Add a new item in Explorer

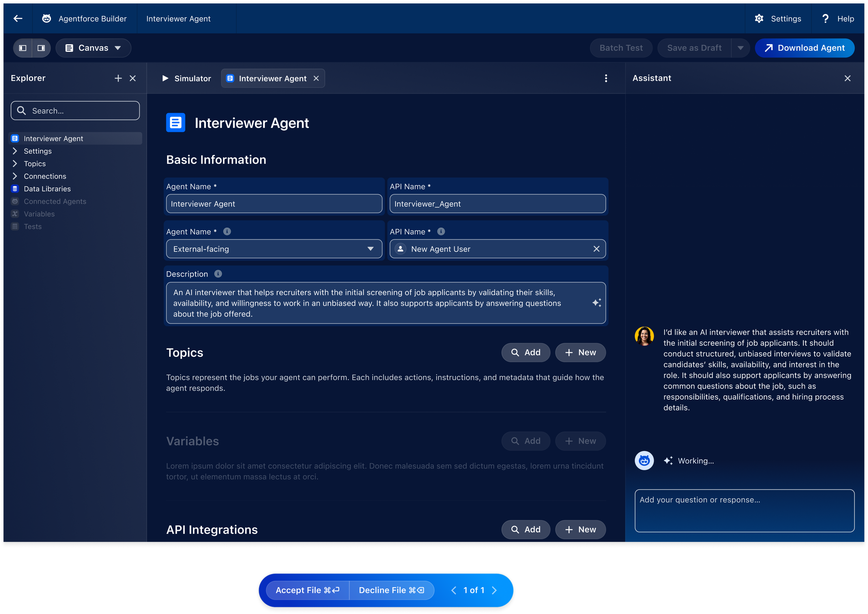(118, 78)
